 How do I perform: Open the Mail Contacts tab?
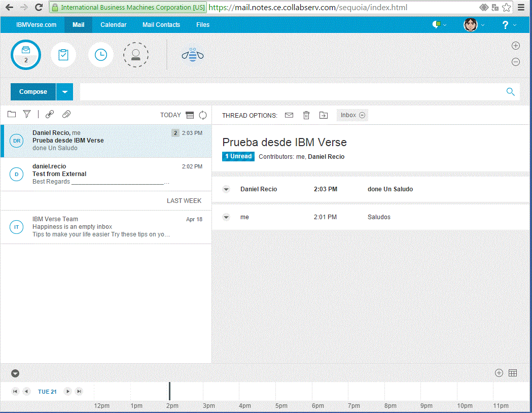tap(161, 25)
